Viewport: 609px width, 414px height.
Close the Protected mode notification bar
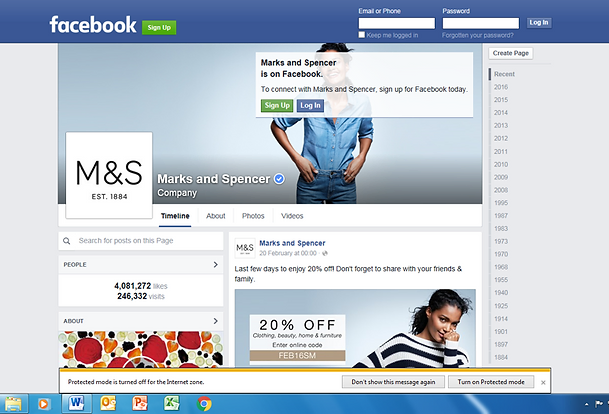[x=543, y=383]
